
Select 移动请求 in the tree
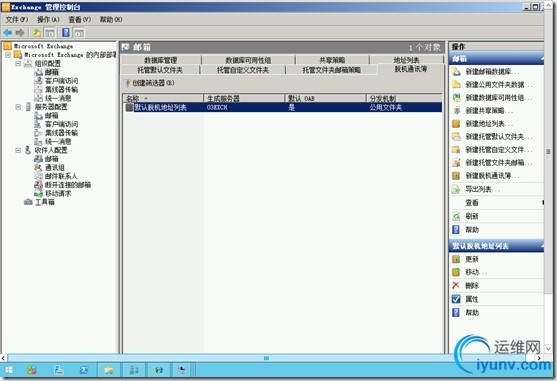58,194
